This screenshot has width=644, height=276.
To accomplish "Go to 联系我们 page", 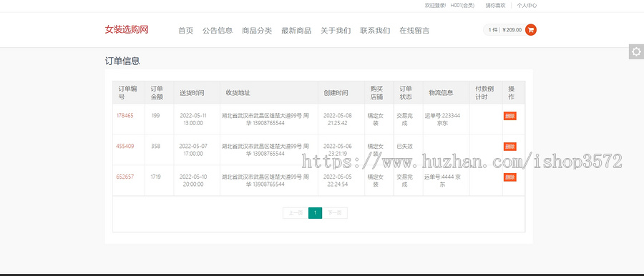I will coord(376,31).
